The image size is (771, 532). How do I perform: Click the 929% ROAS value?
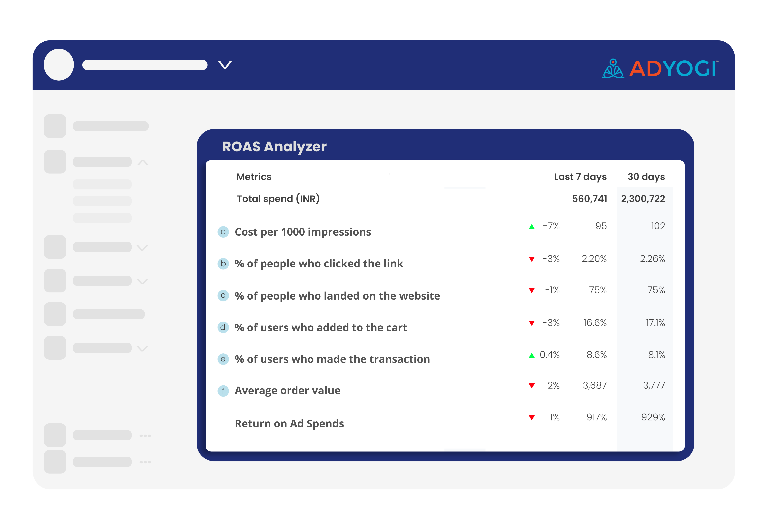click(x=653, y=417)
